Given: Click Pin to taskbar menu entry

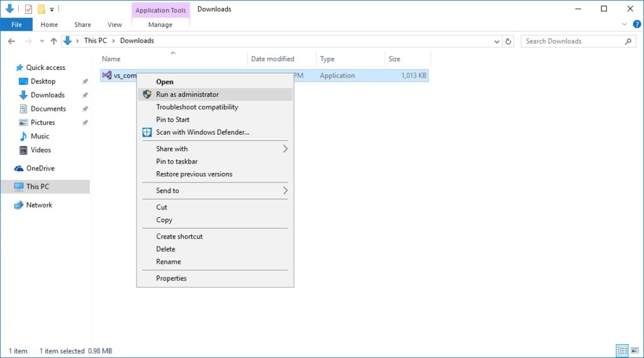Looking at the screenshot, I should coord(215,162).
